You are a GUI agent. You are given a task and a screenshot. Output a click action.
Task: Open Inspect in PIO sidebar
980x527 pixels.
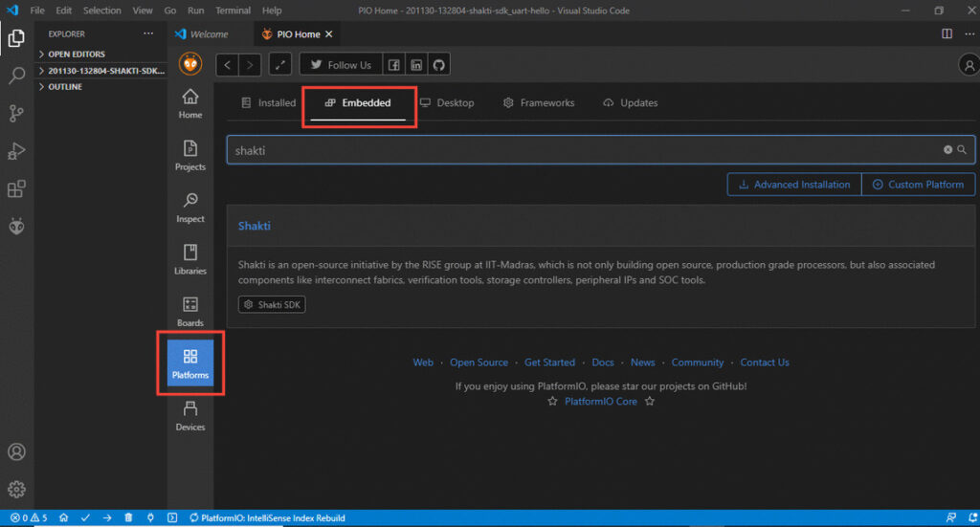(190, 208)
